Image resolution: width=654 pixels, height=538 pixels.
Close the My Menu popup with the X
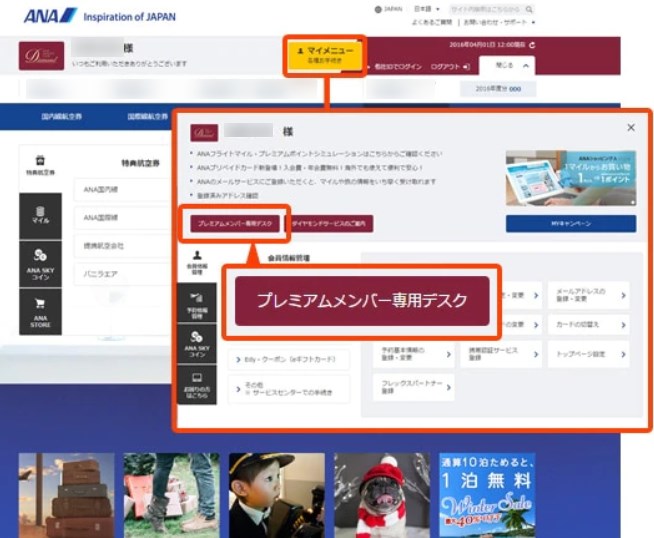(x=631, y=128)
